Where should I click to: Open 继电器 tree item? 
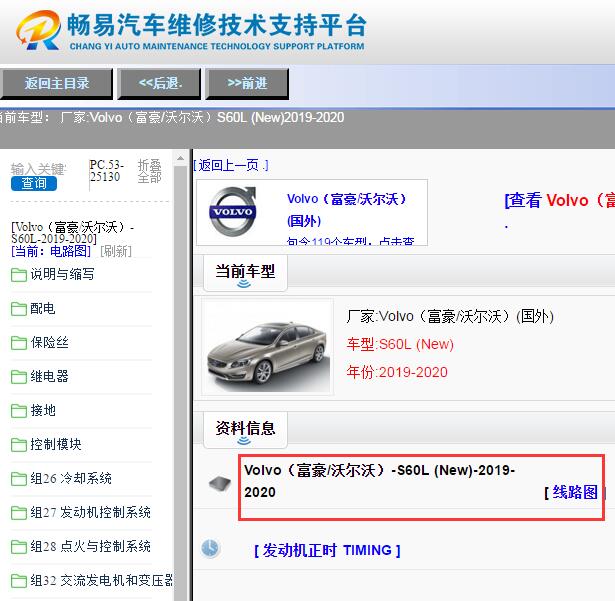point(49,377)
